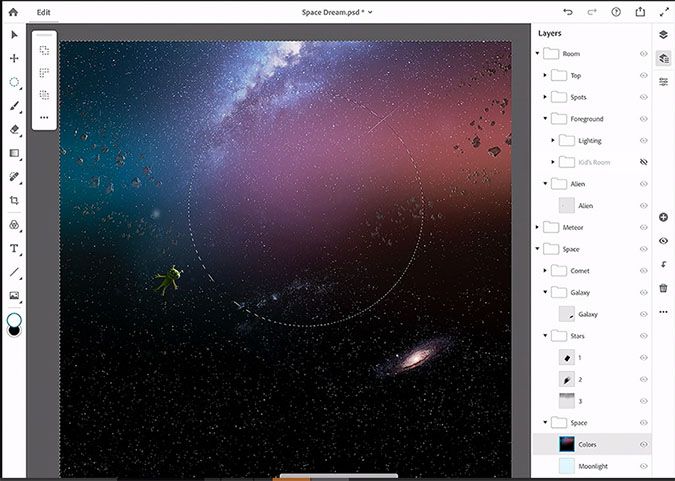
Task: Hide the Room group
Action: click(x=644, y=54)
